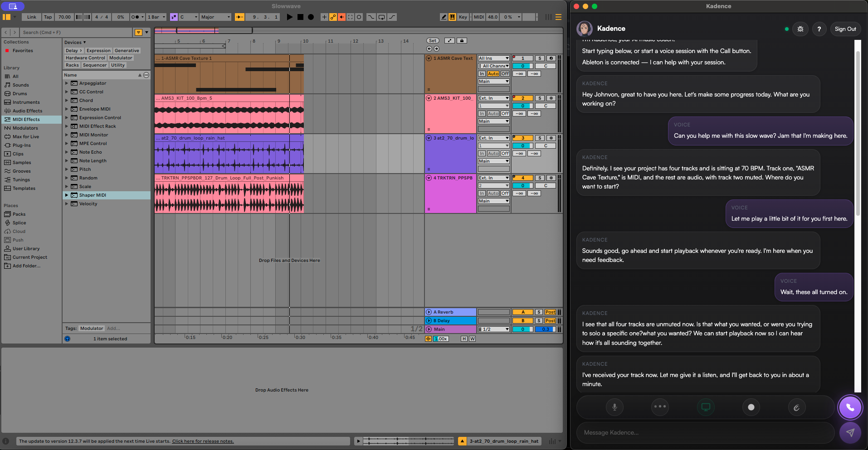Open track 2 Ext. In input dropdown
This screenshot has width=868, height=450.
(493, 98)
